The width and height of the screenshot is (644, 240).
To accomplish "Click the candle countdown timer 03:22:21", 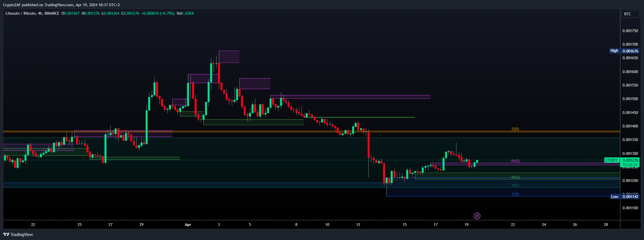I will [x=630, y=165].
